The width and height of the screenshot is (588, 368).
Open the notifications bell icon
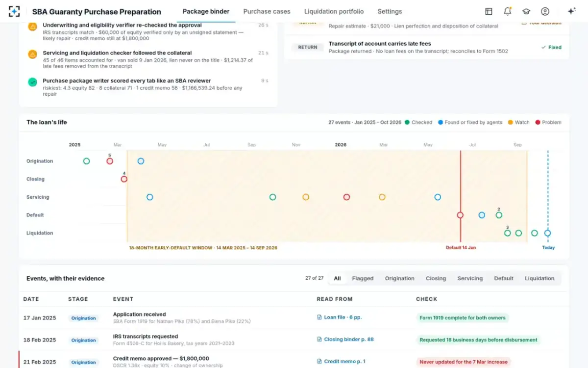point(507,11)
